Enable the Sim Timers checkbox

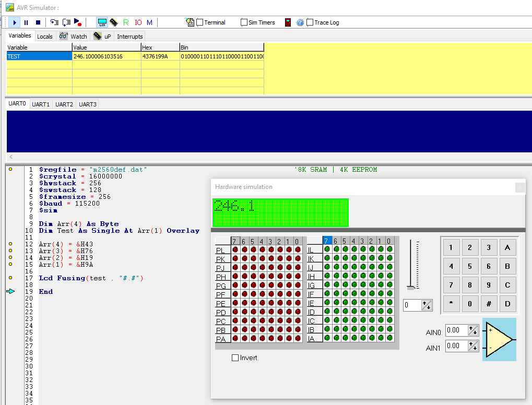click(244, 22)
